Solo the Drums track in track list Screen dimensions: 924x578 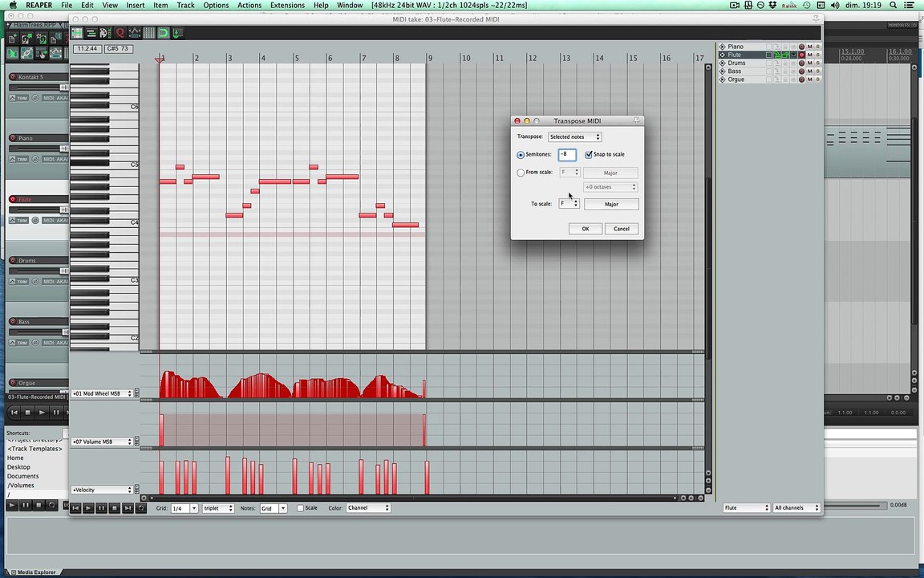pos(817,63)
